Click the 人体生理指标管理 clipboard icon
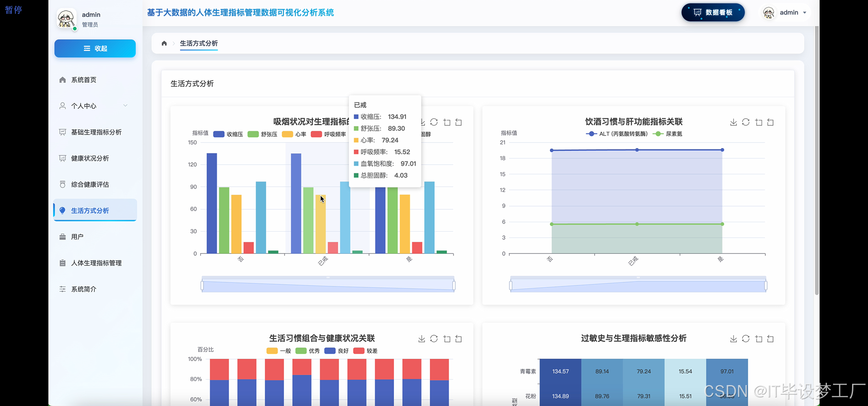868x406 pixels. coord(63,263)
